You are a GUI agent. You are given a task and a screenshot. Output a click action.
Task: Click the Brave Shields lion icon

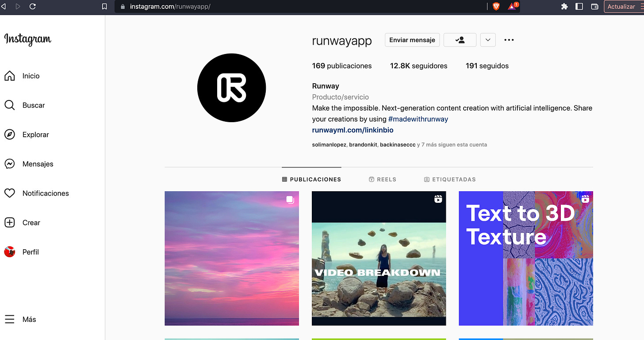pyautogui.click(x=496, y=7)
